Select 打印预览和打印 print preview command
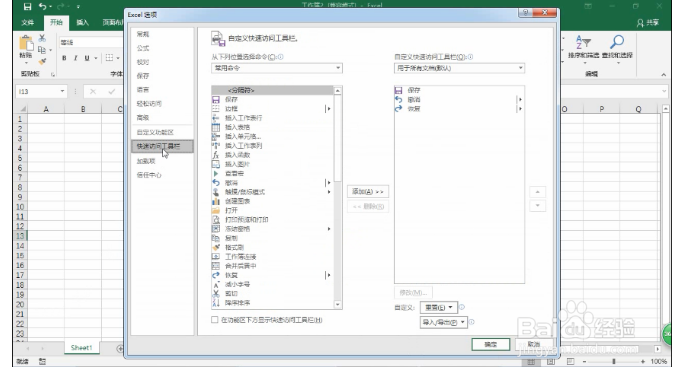 pos(272,220)
